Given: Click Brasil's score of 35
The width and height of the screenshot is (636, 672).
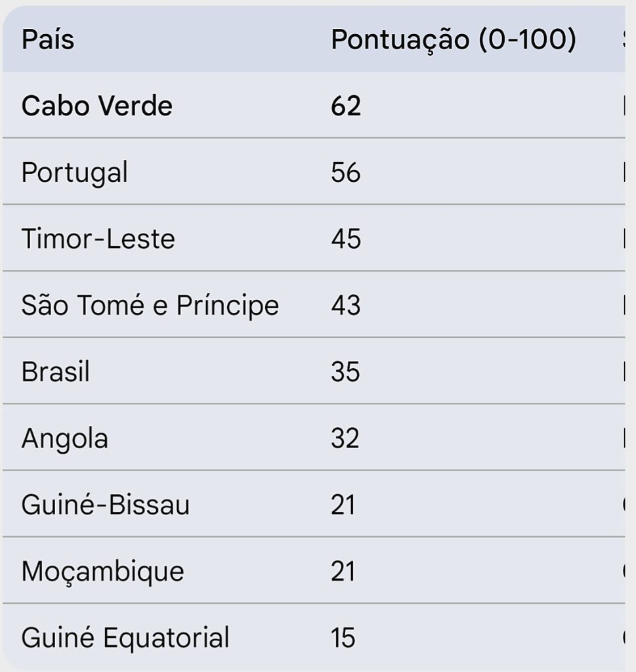Looking at the screenshot, I should 346,372.
